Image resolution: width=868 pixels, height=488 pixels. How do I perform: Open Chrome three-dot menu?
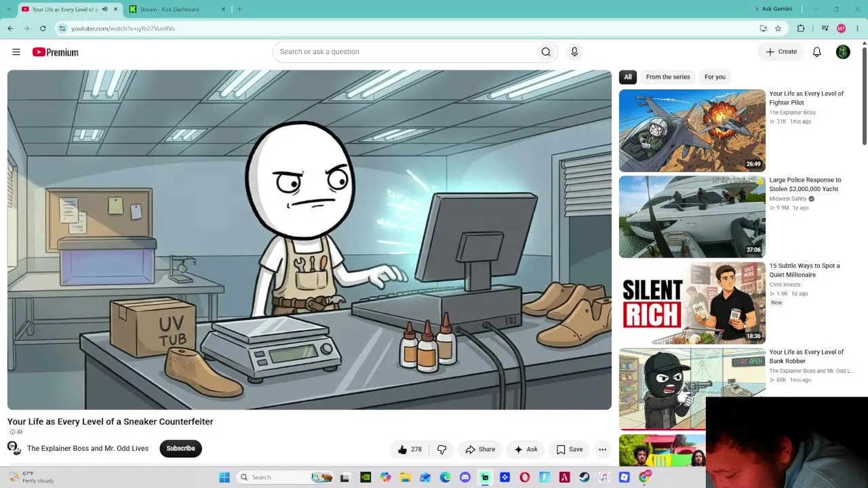pyautogui.click(x=857, y=28)
